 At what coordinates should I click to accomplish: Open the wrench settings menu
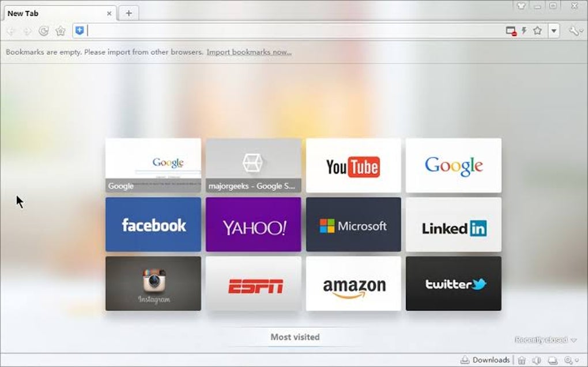pos(575,31)
